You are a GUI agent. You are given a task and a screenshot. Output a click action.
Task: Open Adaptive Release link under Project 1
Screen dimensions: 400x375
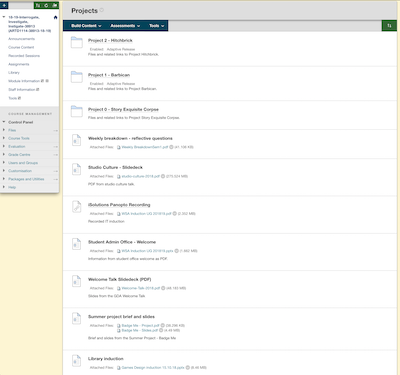click(121, 84)
